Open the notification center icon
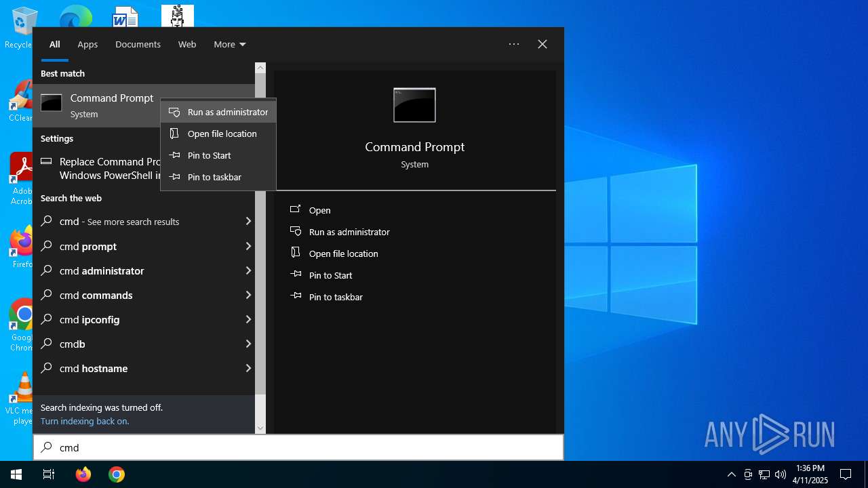868x488 pixels. [846, 474]
